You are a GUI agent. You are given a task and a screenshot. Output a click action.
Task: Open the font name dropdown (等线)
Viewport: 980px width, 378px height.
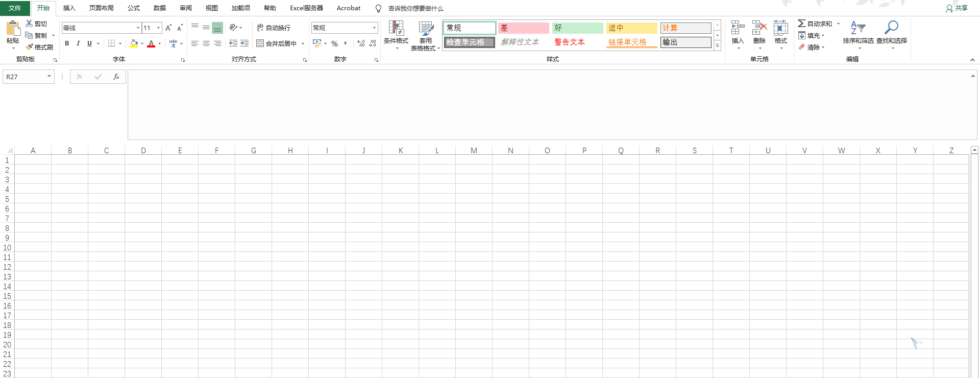pos(138,28)
